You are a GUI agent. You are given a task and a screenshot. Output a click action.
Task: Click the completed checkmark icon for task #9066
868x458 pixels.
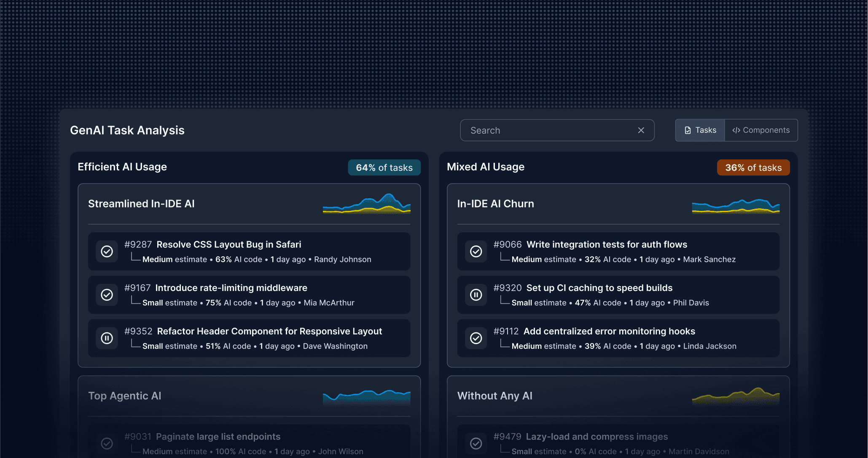[476, 251]
